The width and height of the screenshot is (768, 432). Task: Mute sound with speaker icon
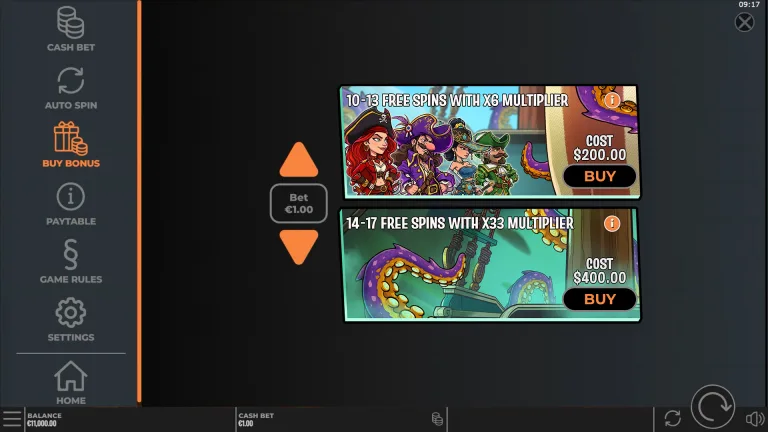(x=754, y=419)
